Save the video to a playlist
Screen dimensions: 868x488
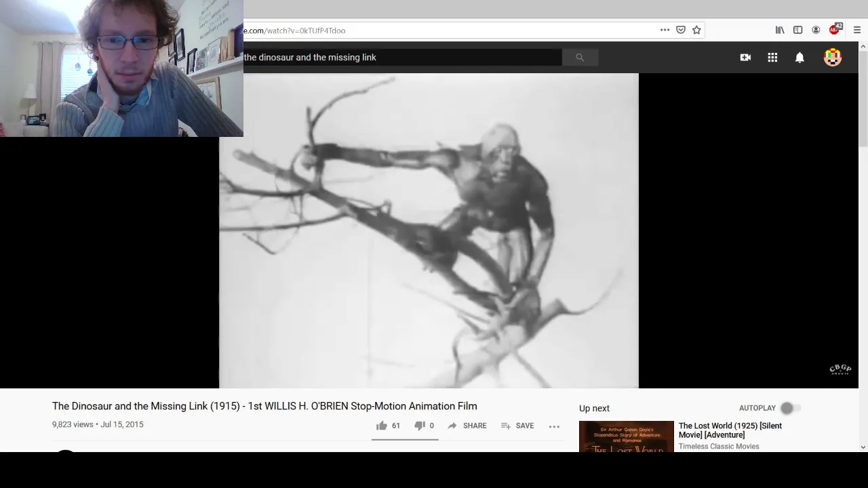[x=517, y=426]
